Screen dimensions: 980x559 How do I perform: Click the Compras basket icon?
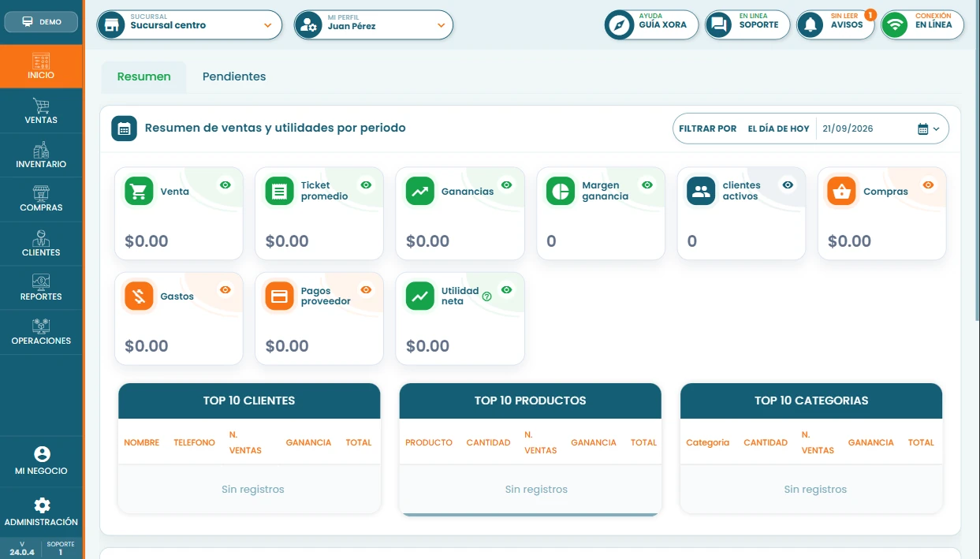point(841,192)
